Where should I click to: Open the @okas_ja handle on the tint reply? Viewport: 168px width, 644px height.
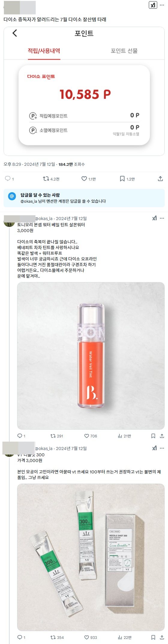tap(44, 218)
